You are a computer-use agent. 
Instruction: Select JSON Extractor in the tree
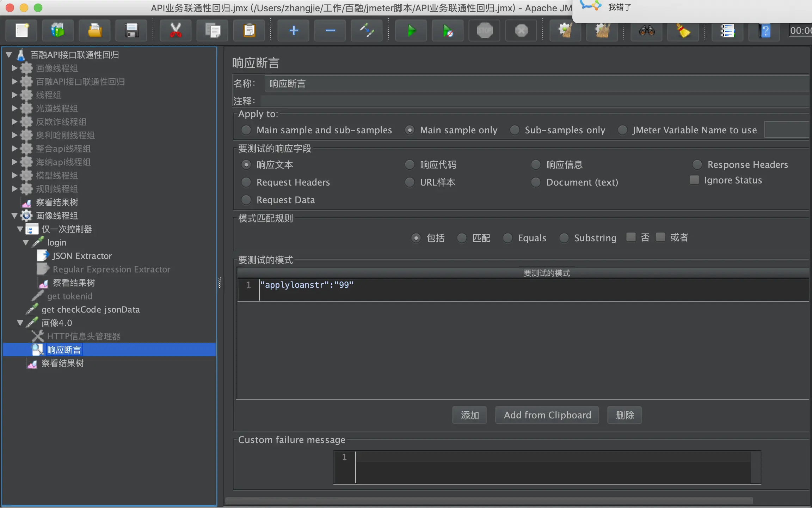coord(82,256)
